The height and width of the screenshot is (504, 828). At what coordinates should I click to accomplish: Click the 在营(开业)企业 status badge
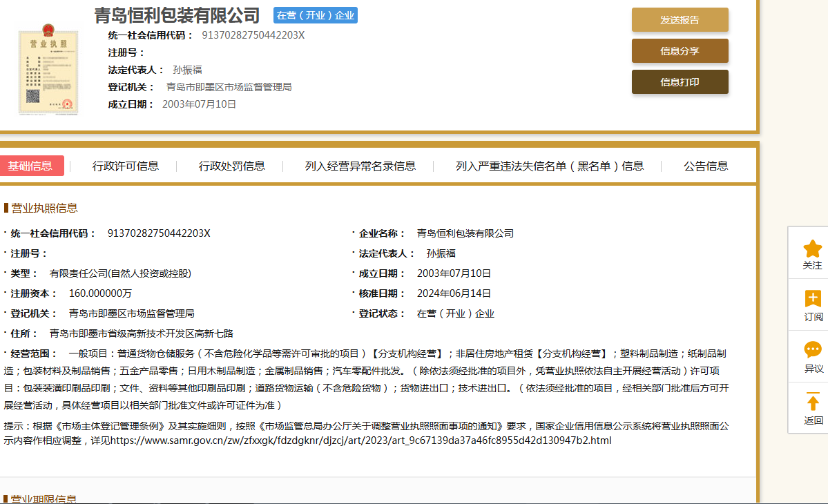click(315, 15)
